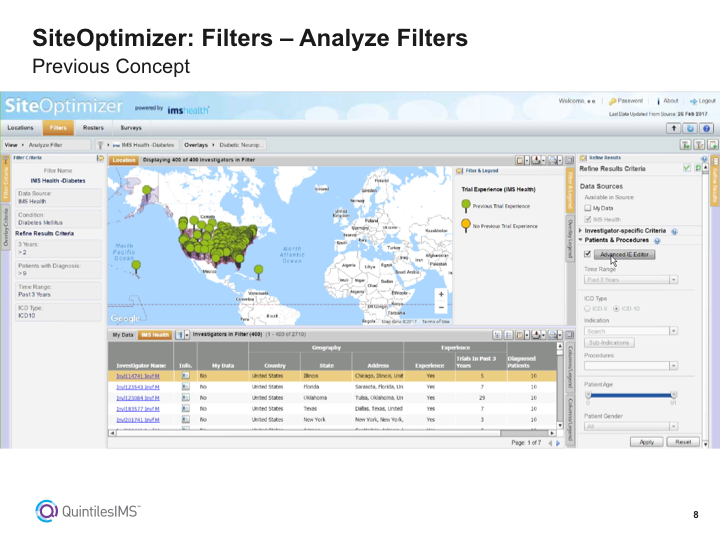The height and width of the screenshot is (540, 720).
Task: Open the View Analyze Filter dropdown
Action: click(x=46, y=145)
